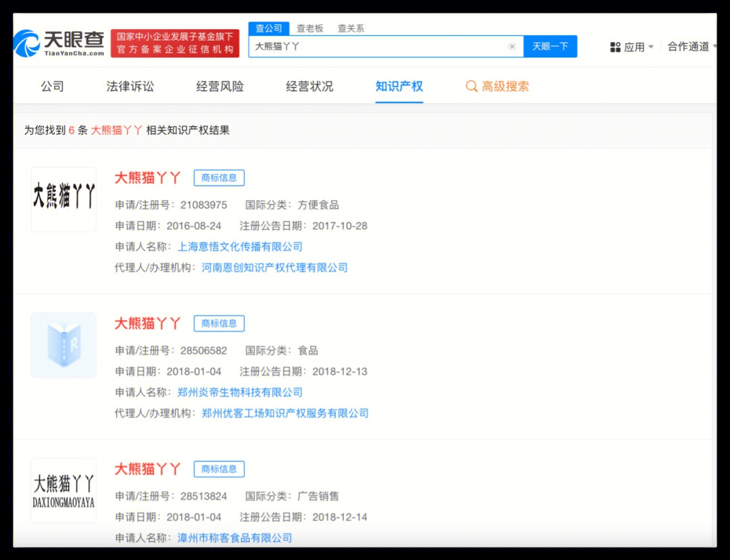This screenshot has height=560, width=730.
Task: Click the 应用 grid icon
Action: pos(615,47)
